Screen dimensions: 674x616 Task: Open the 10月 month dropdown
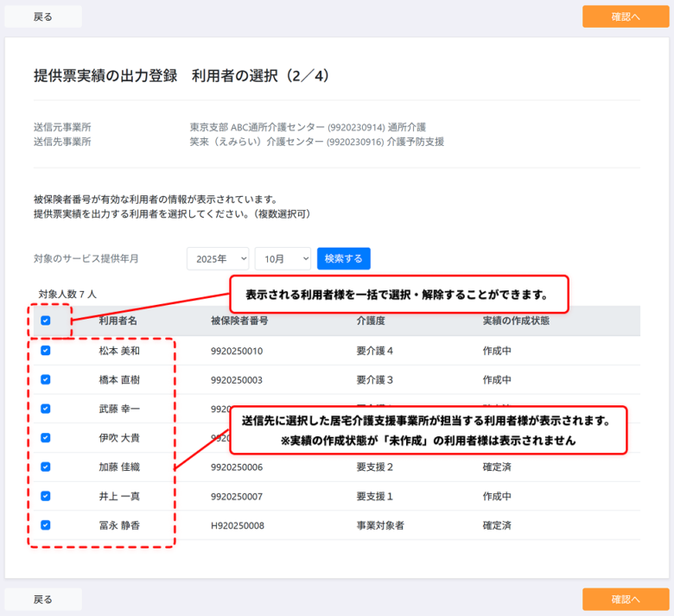(283, 258)
